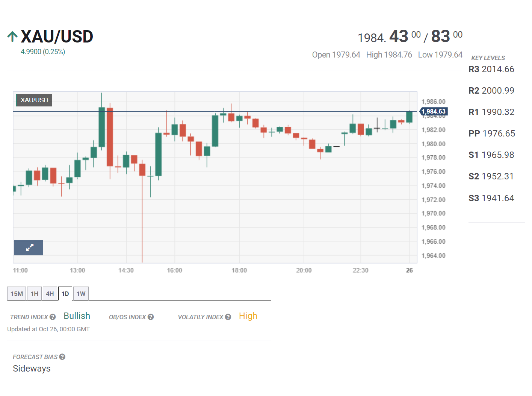Click the S3 1941.64 key level

point(491,198)
